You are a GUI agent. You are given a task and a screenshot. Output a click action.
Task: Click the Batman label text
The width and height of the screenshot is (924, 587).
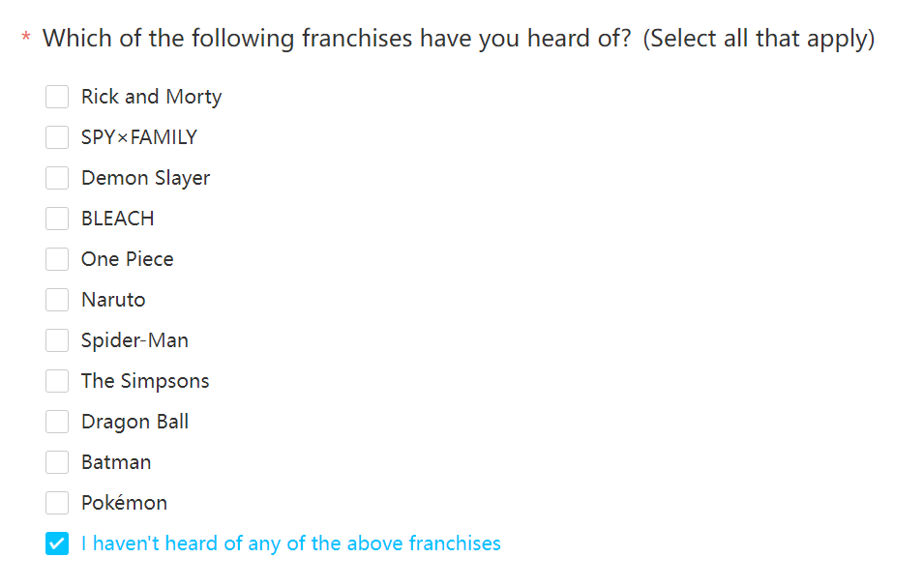116,462
